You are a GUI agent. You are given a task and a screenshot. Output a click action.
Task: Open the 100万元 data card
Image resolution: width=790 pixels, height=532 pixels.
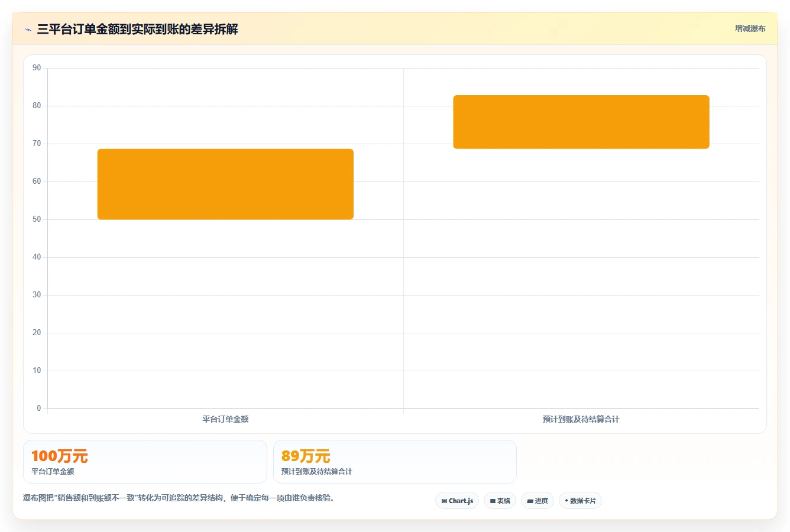point(145,462)
